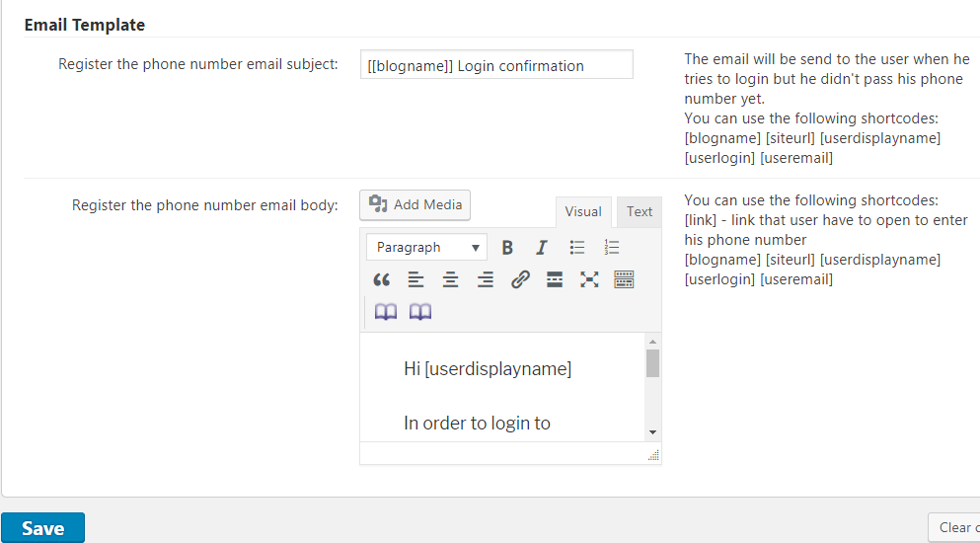The width and height of the screenshot is (980, 543).
Task: Click the editor scrollbar down arrow
Action: 652,432
